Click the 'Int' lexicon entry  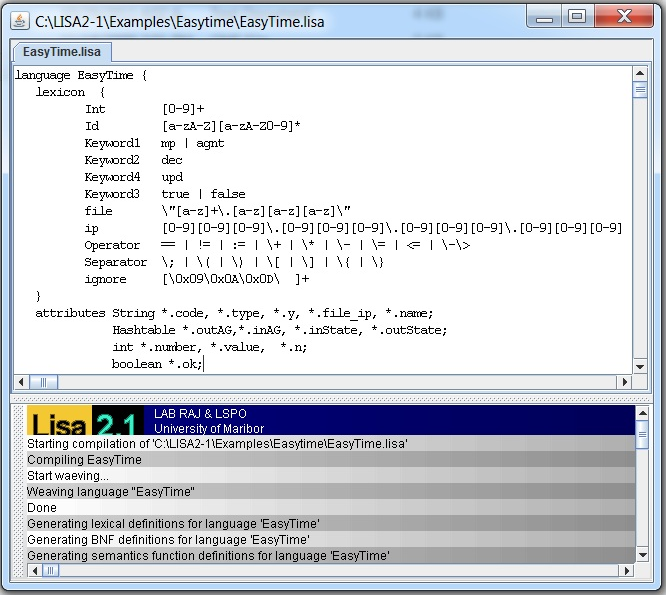pyautogui.click(x=95, y=109)
